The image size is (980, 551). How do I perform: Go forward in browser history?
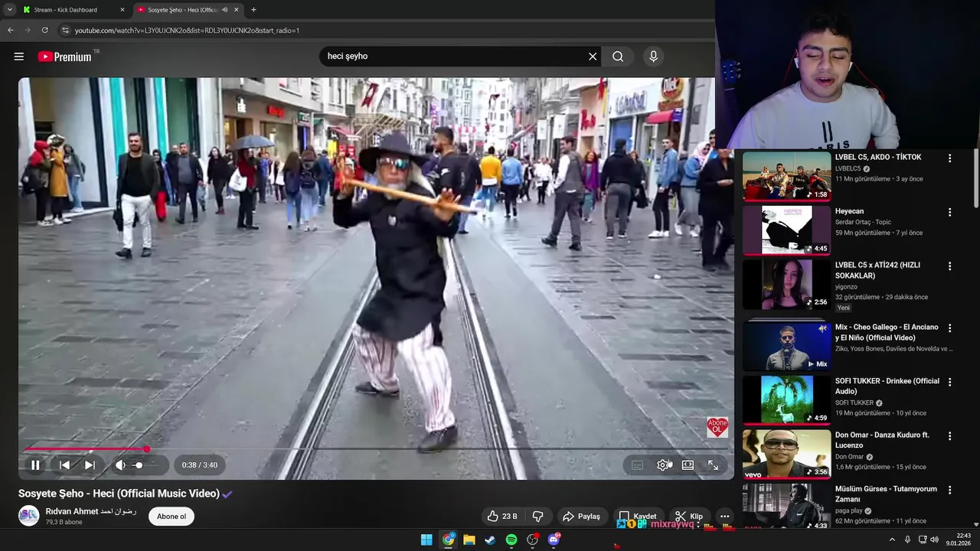[x=28, y=31]
